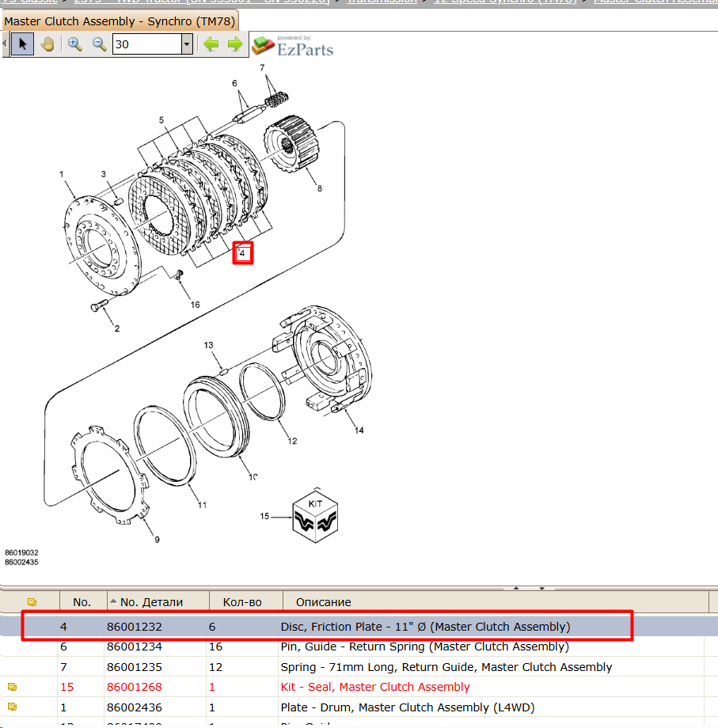The width and height of the screenshot is (718, 728).
Task: Sort the table by the No. column
Action: click(x=82, y=602)
